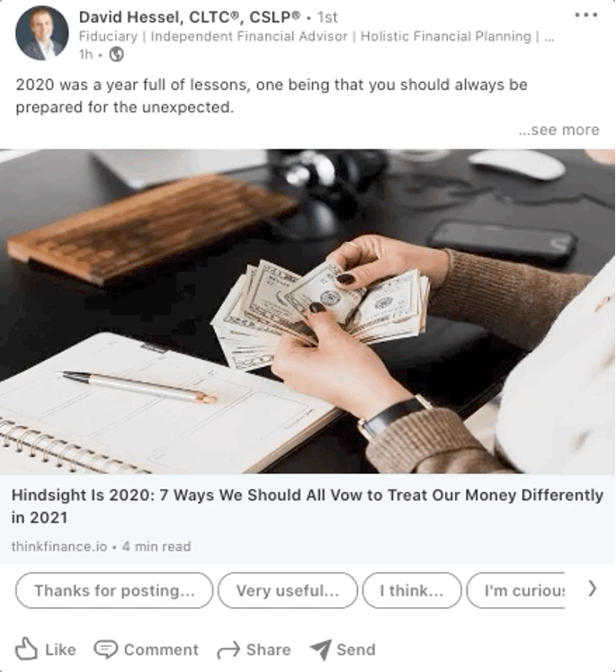Click the thinkfinance.io source link

click(59, 546)
